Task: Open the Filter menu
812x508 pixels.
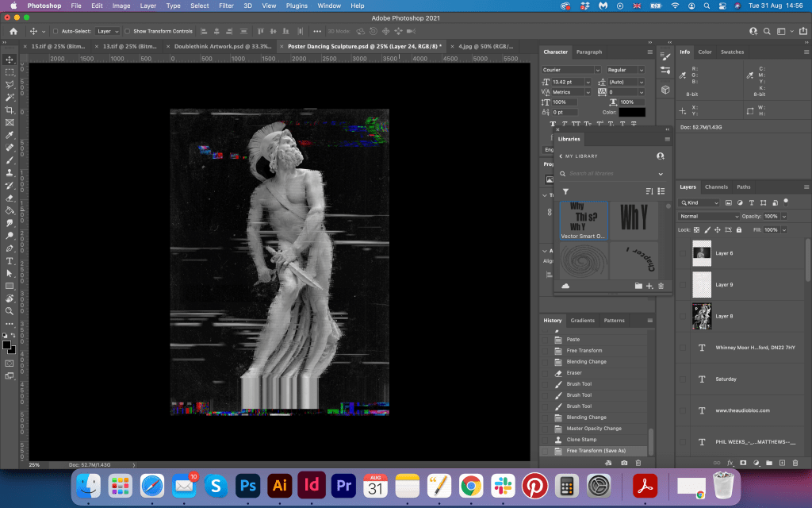Action: pos(226,6)
